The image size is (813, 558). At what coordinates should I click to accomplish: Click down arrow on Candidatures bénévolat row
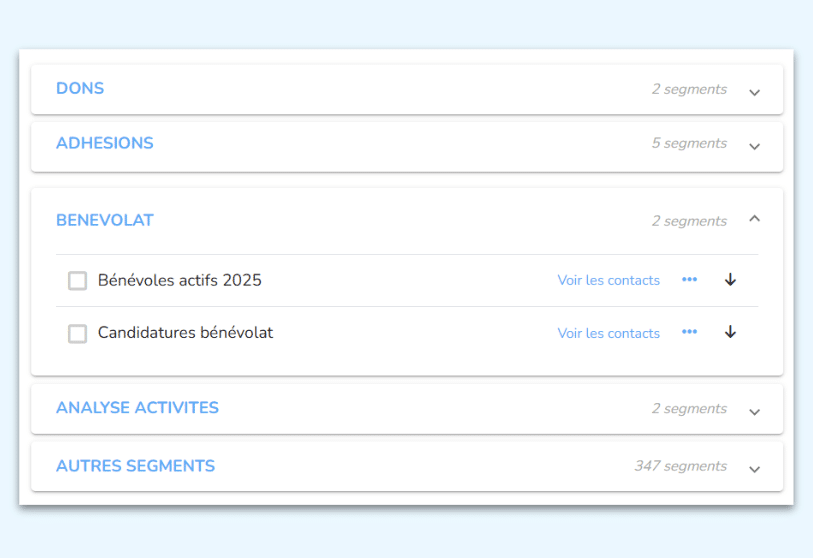point(730,332)
